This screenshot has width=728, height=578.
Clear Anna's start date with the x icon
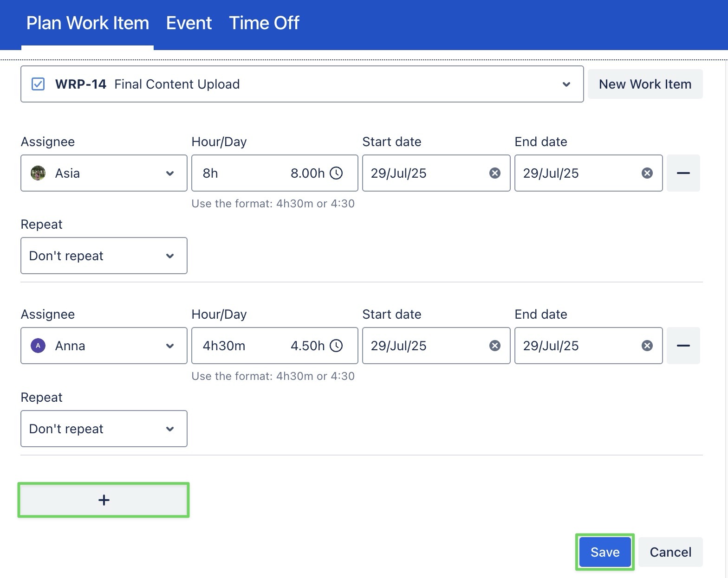495,346
